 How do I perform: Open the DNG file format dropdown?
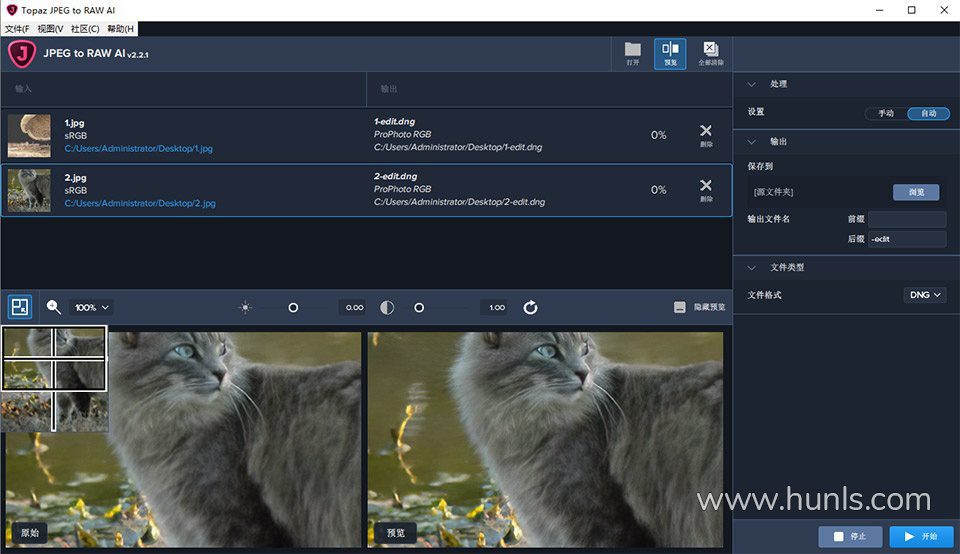coord(924,295)
